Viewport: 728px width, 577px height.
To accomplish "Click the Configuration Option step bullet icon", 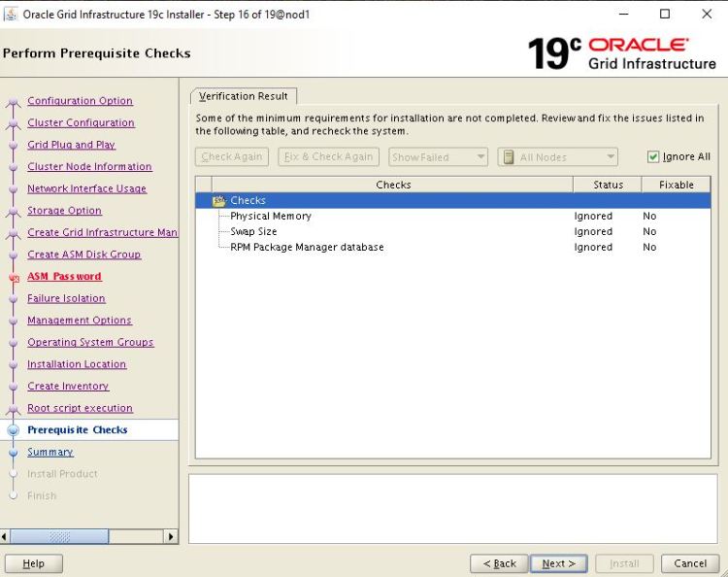I will (14, 101).
